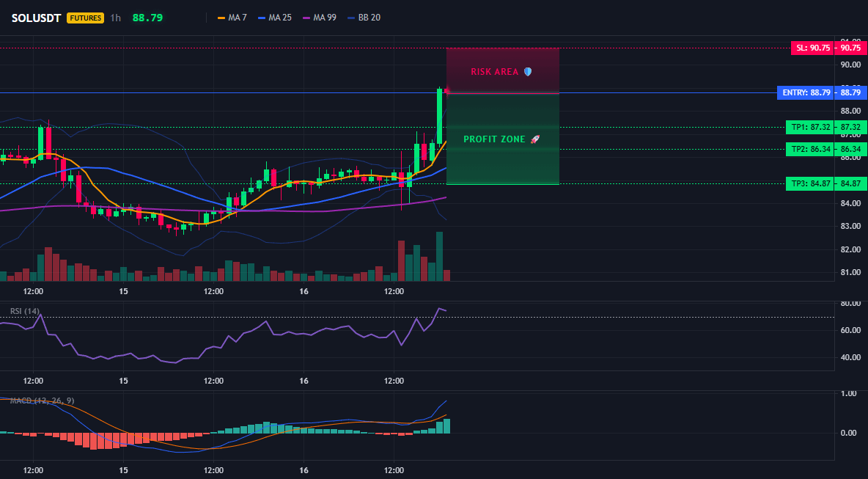Click the 0.00 MACD axis value

click(849, 433)
